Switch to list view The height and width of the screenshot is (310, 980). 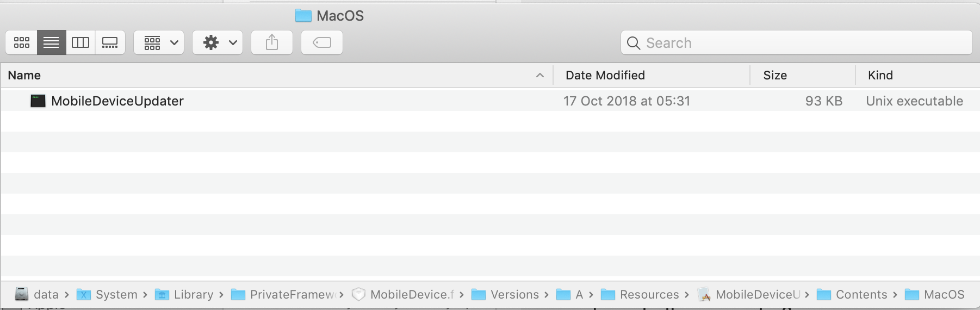point(51,42)
